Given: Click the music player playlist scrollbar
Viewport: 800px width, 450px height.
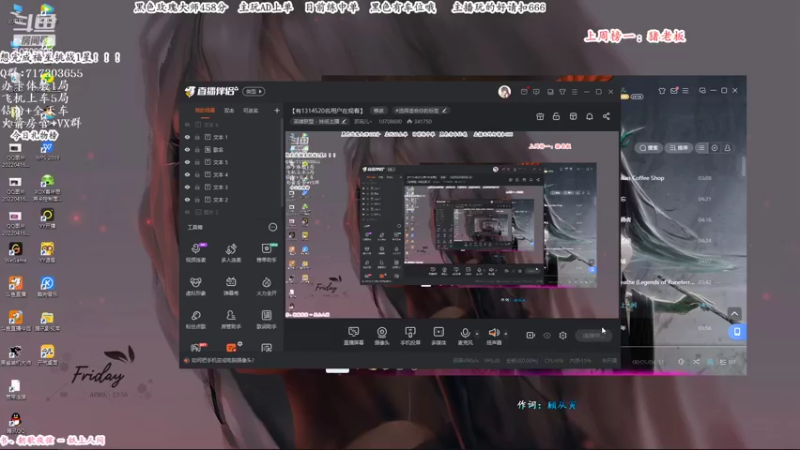Looking at the screenshot, I should tap(743, 168).
